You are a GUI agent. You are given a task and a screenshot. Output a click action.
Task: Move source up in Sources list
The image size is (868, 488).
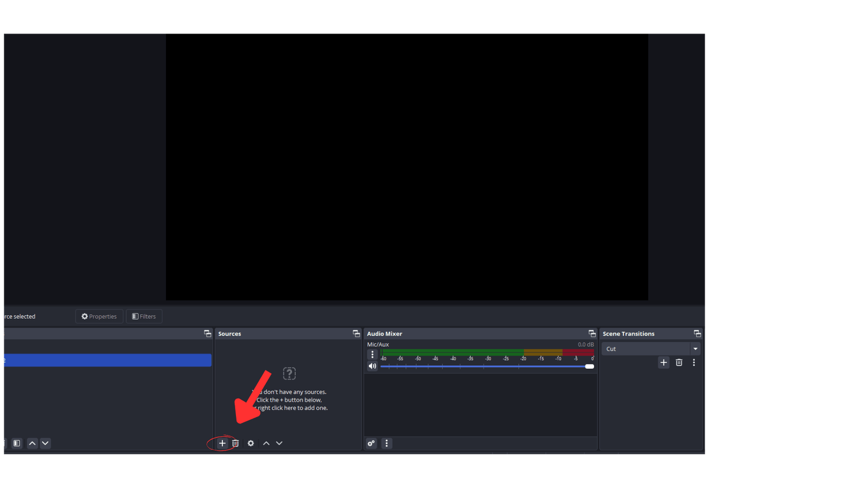(x=266, y=443)
